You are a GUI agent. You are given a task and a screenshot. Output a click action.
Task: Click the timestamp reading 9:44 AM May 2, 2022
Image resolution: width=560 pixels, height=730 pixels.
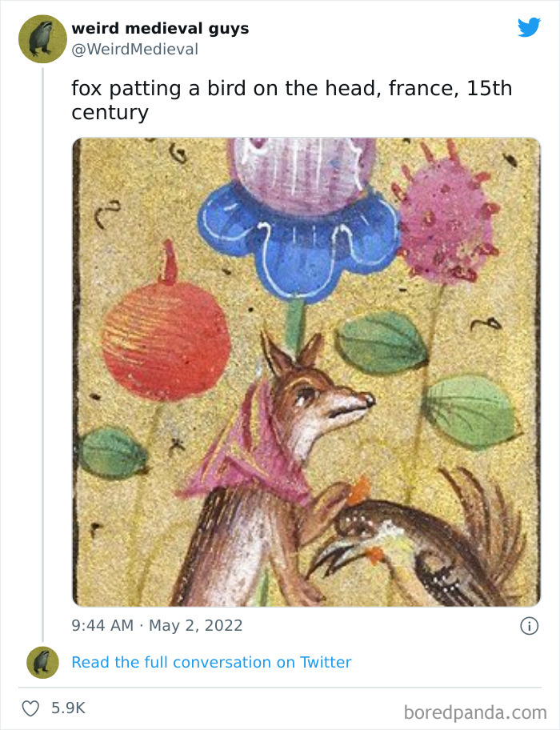tap(157, 625)
